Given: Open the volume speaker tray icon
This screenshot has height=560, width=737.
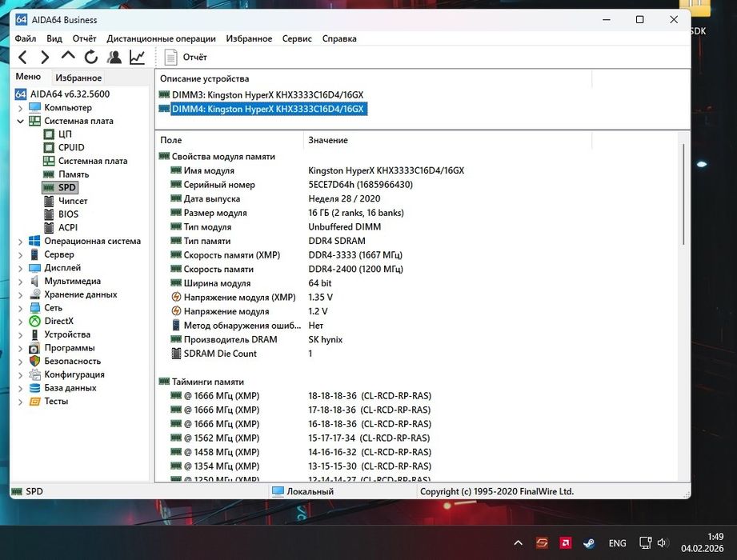Looking at the screenshot, I should (x=663, y=543).
